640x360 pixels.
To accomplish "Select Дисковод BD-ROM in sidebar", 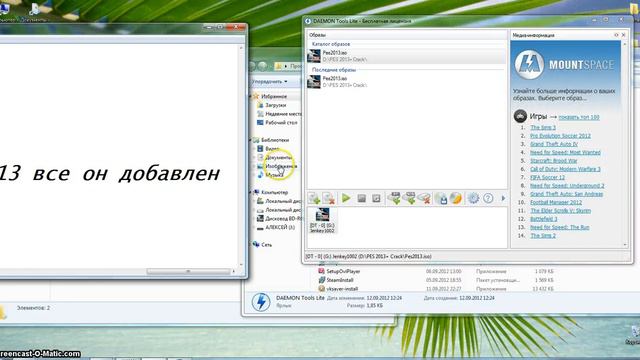I will [x=280, y=218].
